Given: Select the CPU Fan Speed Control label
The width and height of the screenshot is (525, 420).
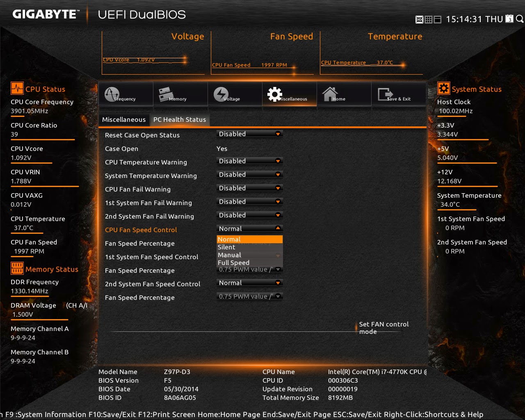Looking at the screenshot, I should 141,230.
